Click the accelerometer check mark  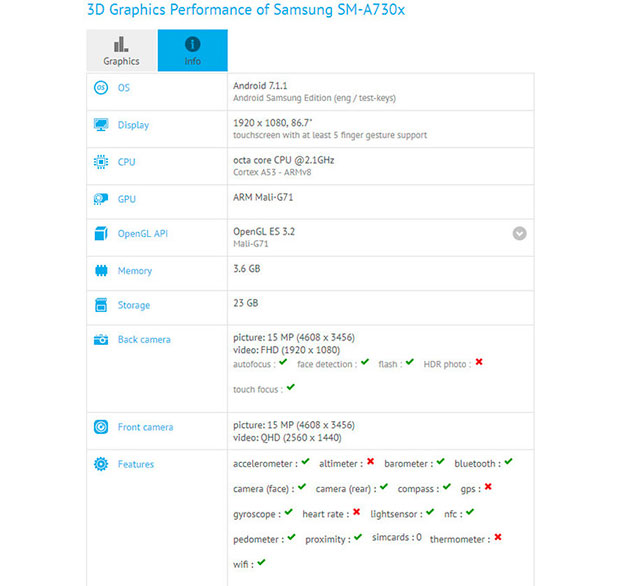pyautogui.click(x=305, y=461)
